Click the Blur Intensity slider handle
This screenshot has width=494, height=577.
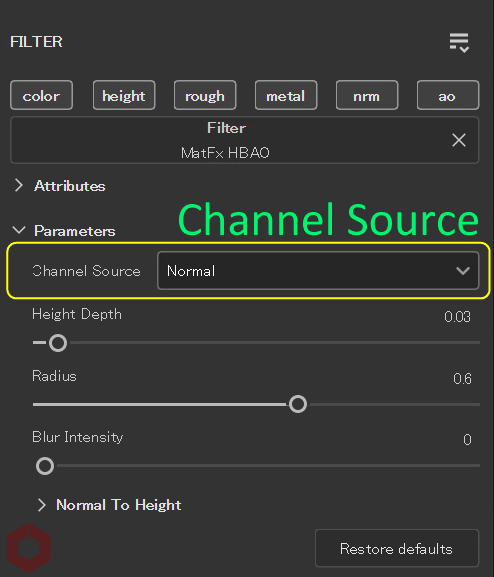45,466
